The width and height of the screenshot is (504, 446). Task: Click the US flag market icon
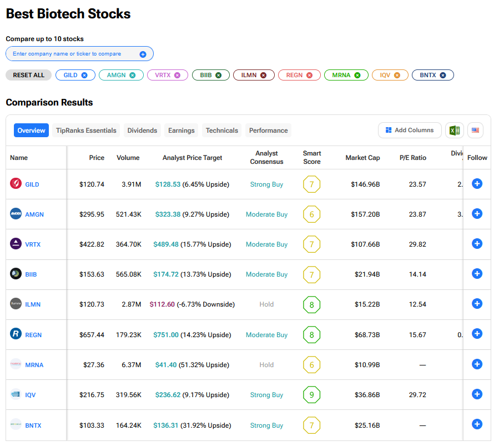pos(475,131)
